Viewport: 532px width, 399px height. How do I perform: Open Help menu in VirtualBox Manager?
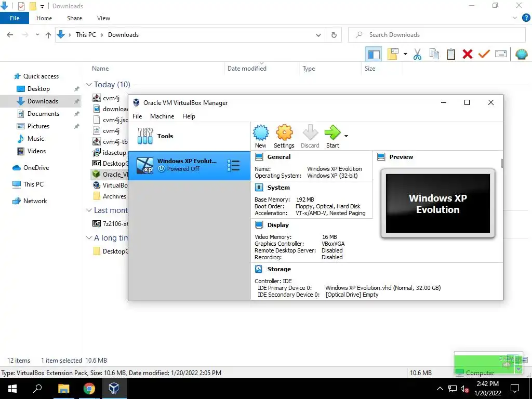[189, 116]
